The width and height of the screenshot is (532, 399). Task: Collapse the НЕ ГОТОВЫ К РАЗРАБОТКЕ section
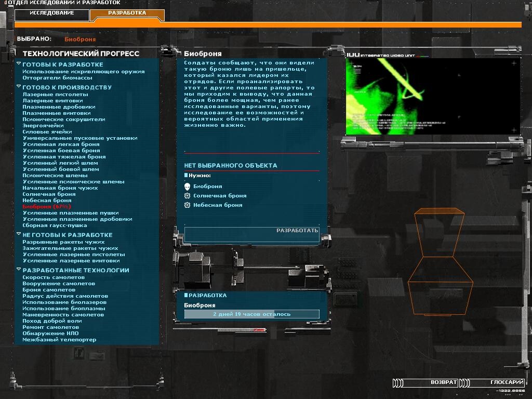pyautogui.click(x=19, y=234)
